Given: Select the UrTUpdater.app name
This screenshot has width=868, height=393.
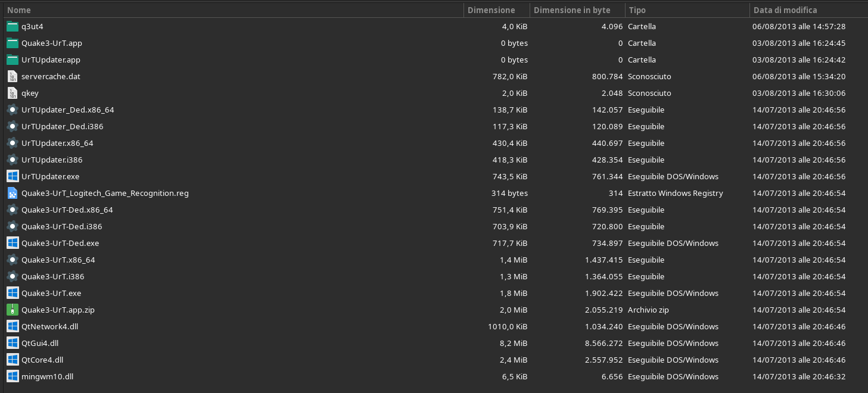Looking at the screenshot, I should [51, 60].
